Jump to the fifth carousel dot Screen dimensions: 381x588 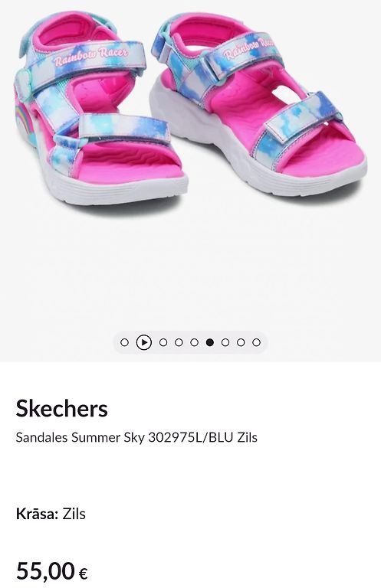coord(194,342)
